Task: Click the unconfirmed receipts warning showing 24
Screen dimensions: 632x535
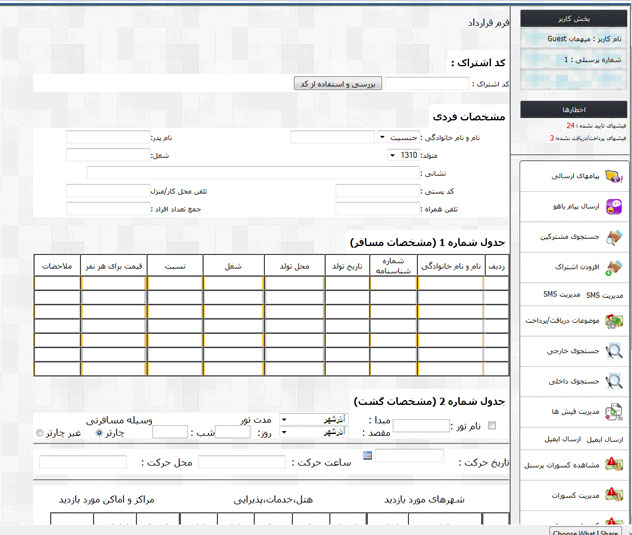Action: [x=596, y=126]
